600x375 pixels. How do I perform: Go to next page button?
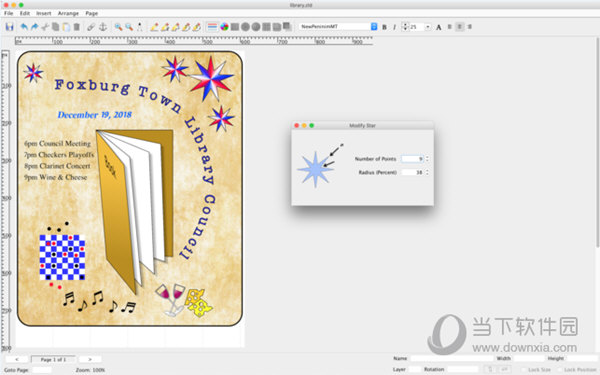pos(90,359)
